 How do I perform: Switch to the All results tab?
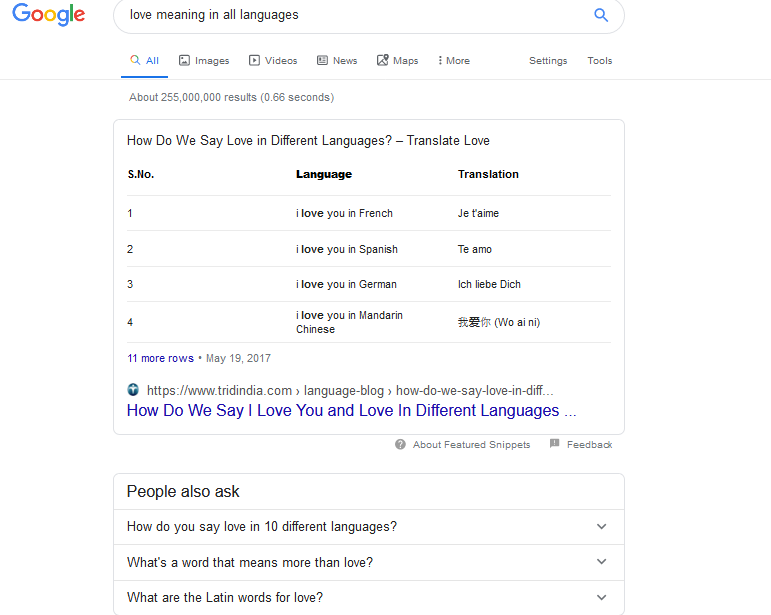coord(145,60)
